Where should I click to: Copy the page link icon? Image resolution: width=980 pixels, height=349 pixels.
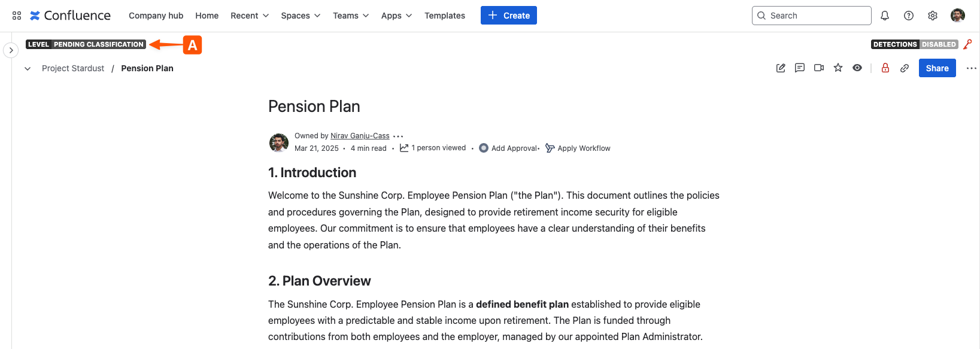pos(905,68)
